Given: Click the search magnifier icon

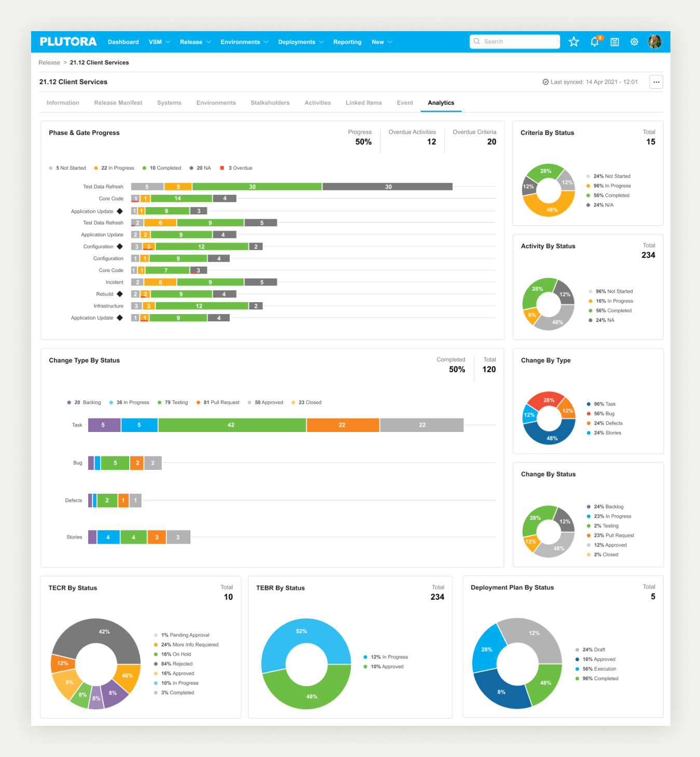Looking at the screenshot, I should (477, 42).
